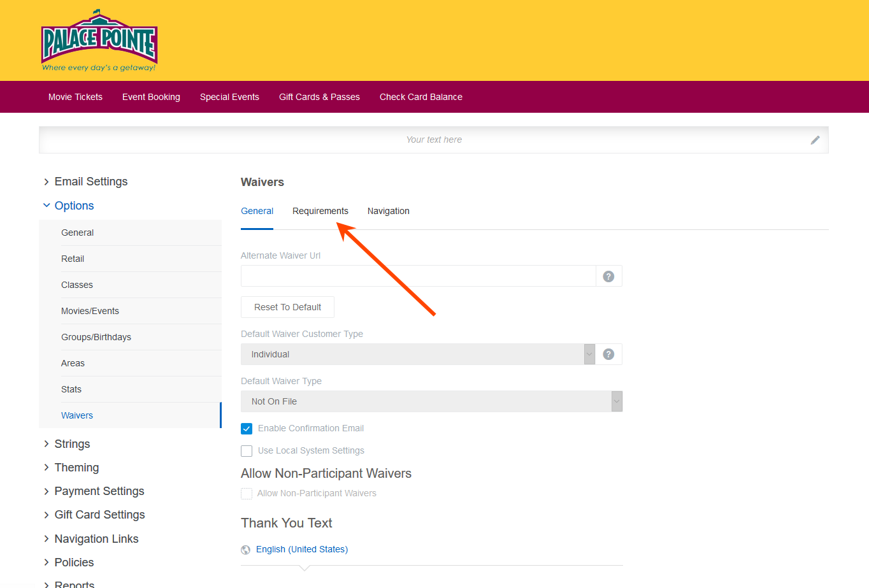Select English (United States) language link
Screen dimensions: 869x588
pos(301,549)
